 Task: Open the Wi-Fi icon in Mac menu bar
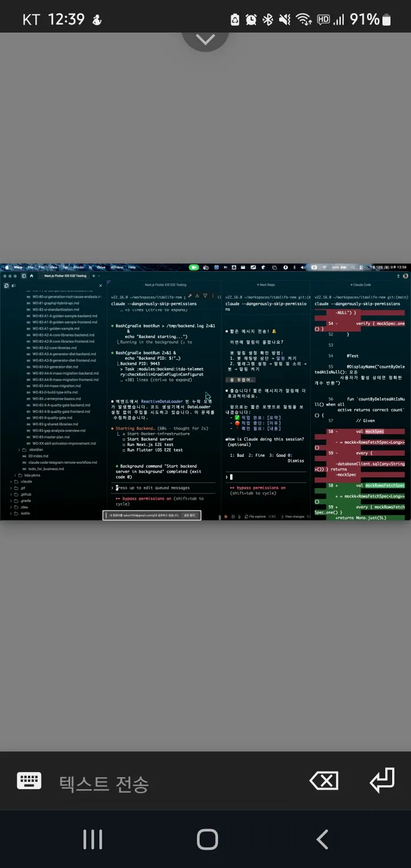pos(324,267)
